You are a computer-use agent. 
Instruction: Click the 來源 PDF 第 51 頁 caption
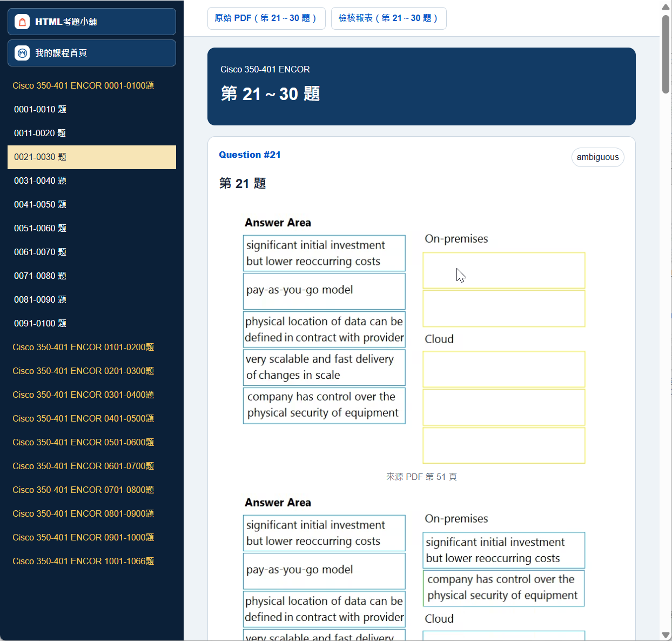click(x=421, y=477)
